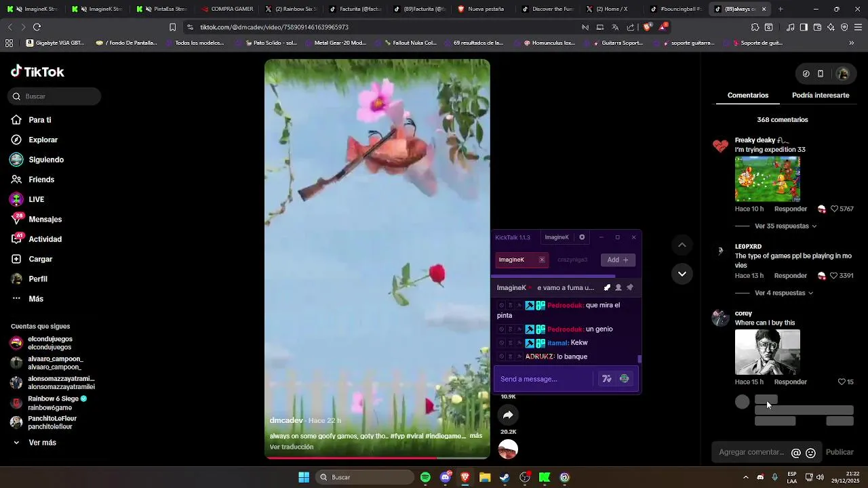This screenshot has height=488, width=868.
Task: Switch to COMPRA GAMER browser tab
Action: point(227,9)
